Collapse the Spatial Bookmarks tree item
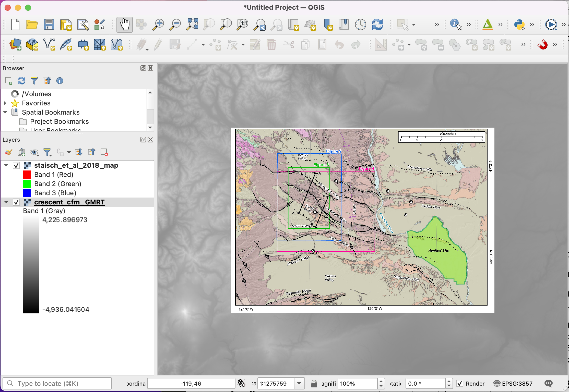 [x=5, y=112]
